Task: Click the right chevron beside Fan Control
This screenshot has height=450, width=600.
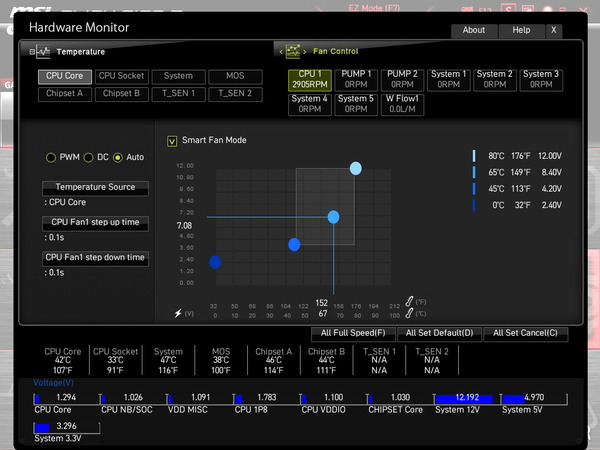Action: coord(305,52)
